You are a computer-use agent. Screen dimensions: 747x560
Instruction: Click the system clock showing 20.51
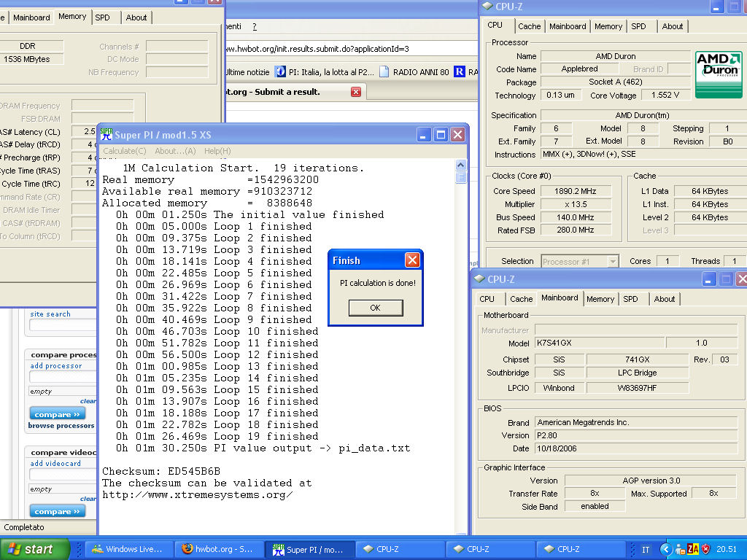tap(727, 550)
